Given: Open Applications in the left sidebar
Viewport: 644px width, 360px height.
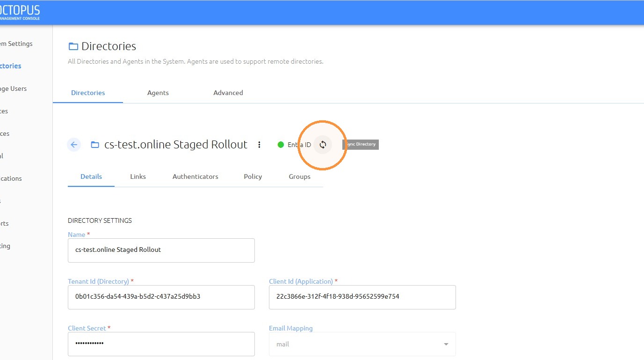Looking at the screenshot, I should [11, 178].
